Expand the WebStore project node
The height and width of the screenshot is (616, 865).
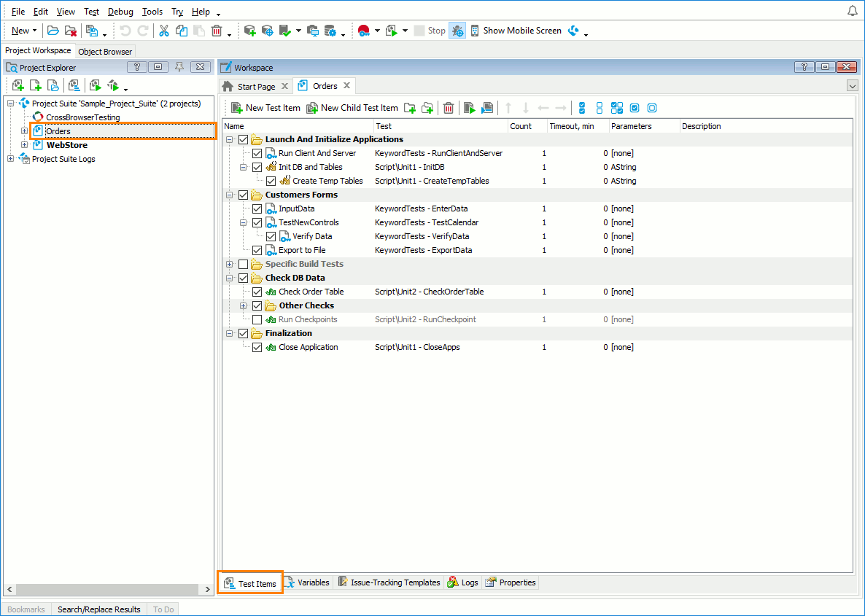click(24, 145)
